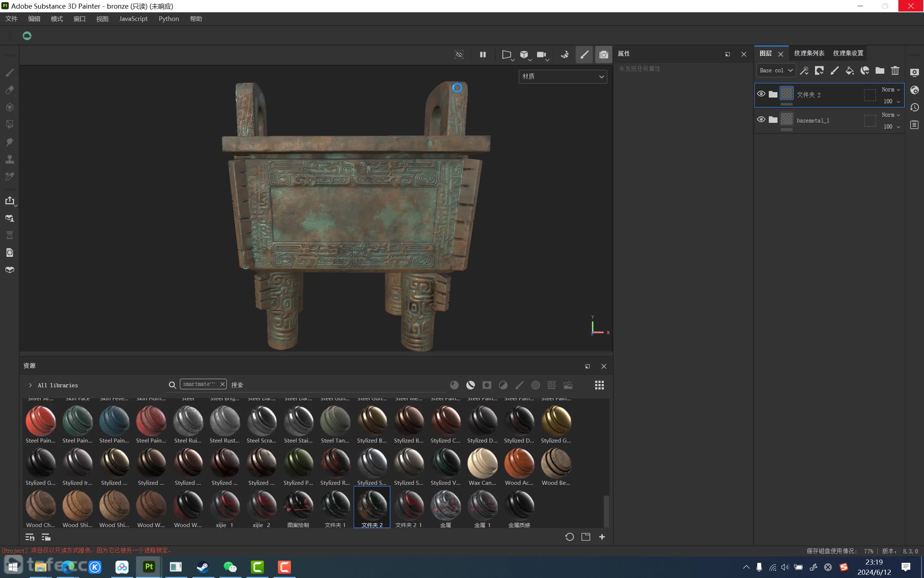
Task: Open the Python menu
Action: click(x=169, y=19)
